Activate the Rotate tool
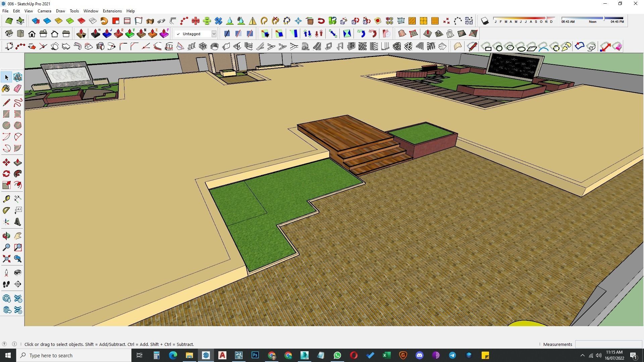 point(6,174)
